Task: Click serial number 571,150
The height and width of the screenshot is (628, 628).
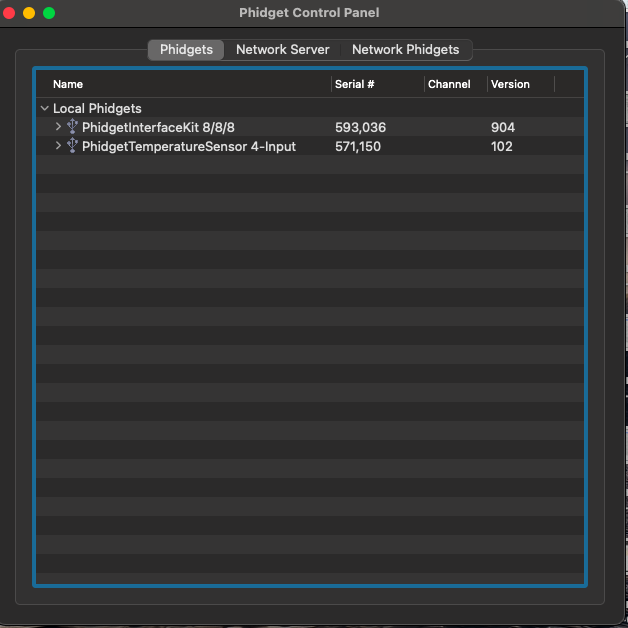Action: coord(358,147)
